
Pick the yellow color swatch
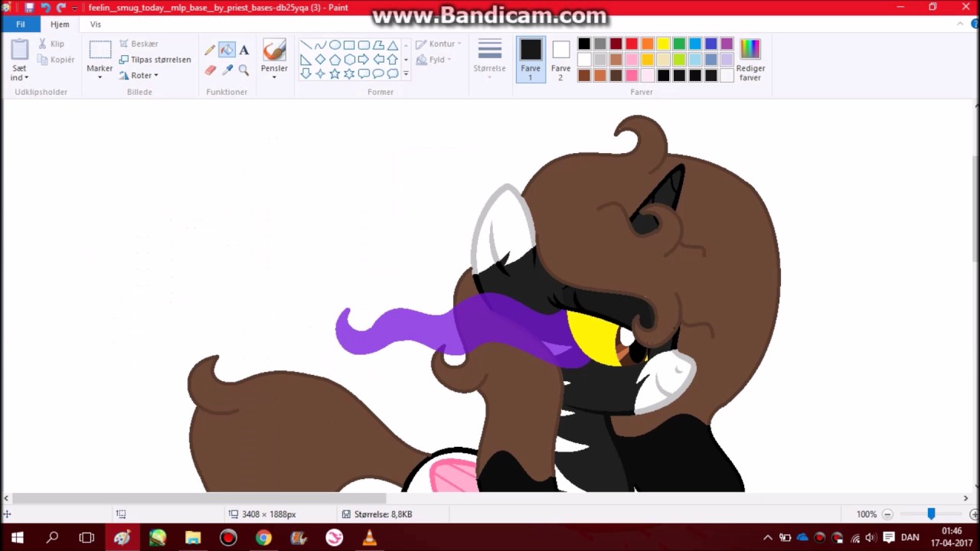(x=663, y=44)
